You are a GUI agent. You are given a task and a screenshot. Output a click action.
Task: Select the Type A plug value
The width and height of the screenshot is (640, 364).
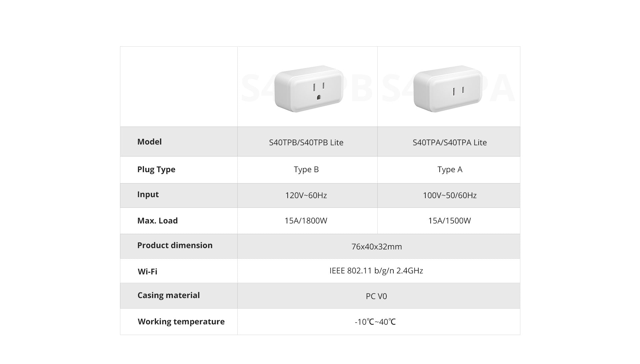coord(450,170)
